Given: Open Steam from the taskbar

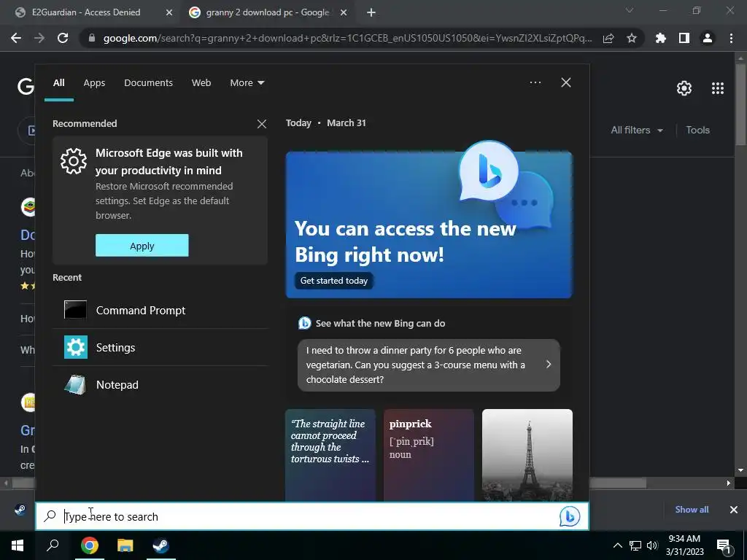Looking at the screenshot, I should 161,545.
